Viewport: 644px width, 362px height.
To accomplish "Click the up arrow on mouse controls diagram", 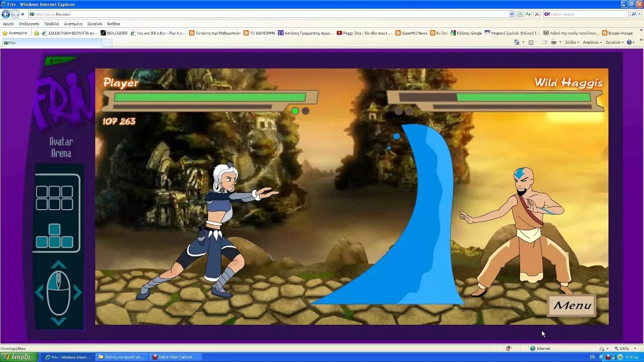I will coord(59,265).
